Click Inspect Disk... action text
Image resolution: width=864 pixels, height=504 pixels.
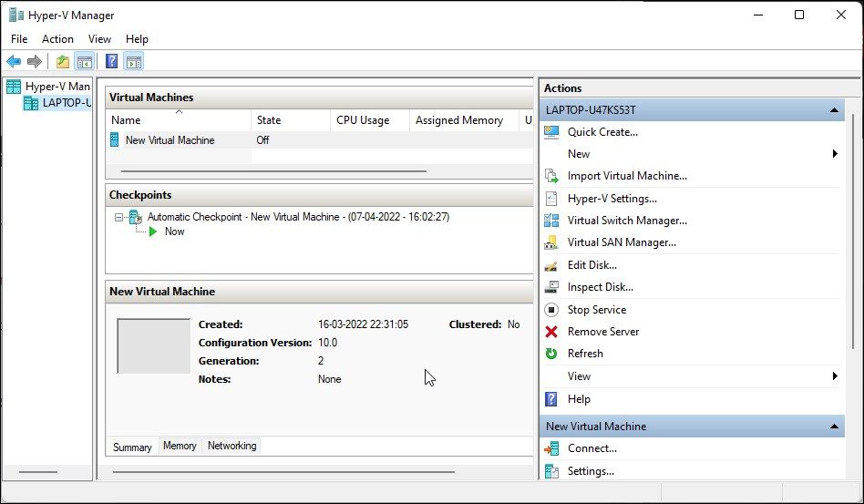click(x=600, y=287)
